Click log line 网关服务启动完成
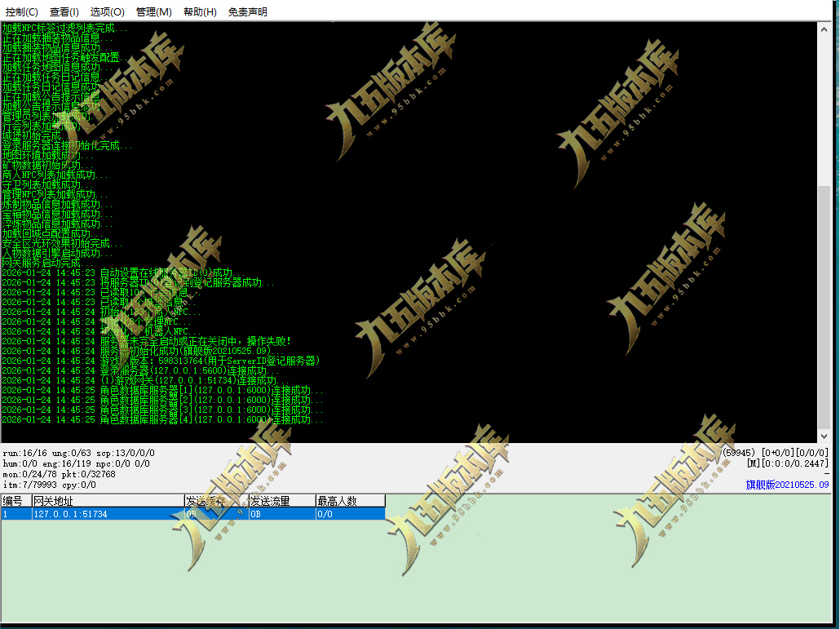840x629 pixels. click(x=47, y=263)
